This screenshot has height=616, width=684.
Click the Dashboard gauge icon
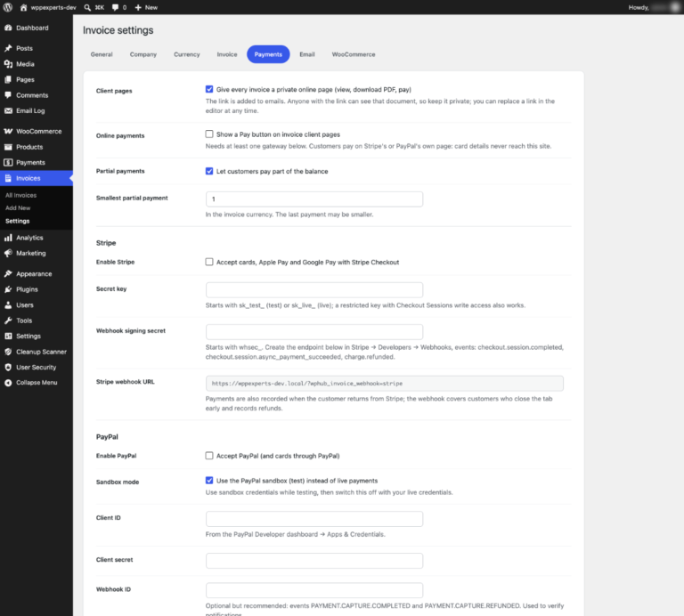point(8,28)
